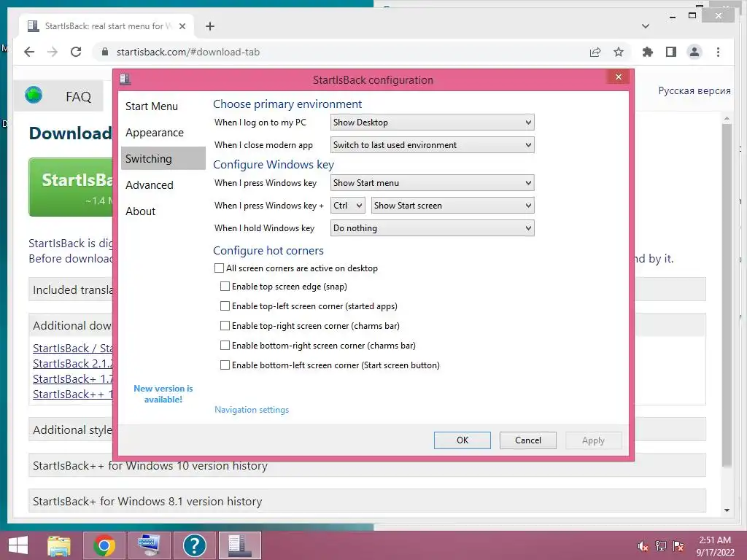Click the webpage vertical scrollbar thumb
Screen dimensions: 747x560
click(x=727, y=295)
